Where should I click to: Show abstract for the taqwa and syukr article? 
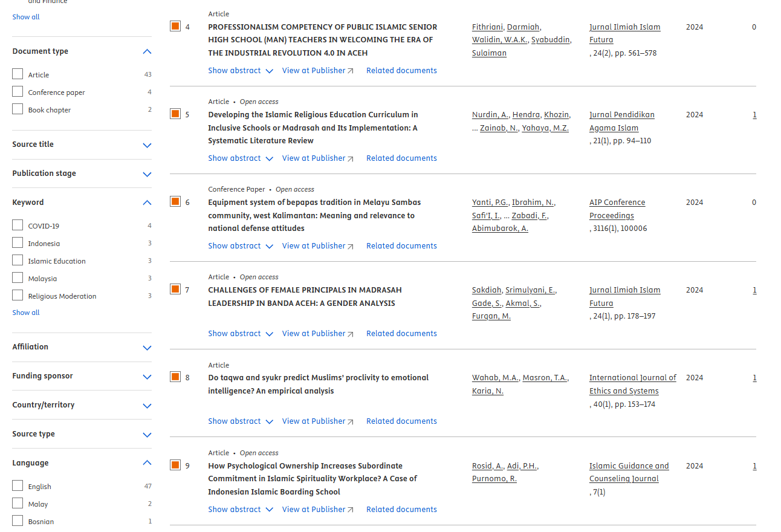pyautogui.click(x=241, y=421)
